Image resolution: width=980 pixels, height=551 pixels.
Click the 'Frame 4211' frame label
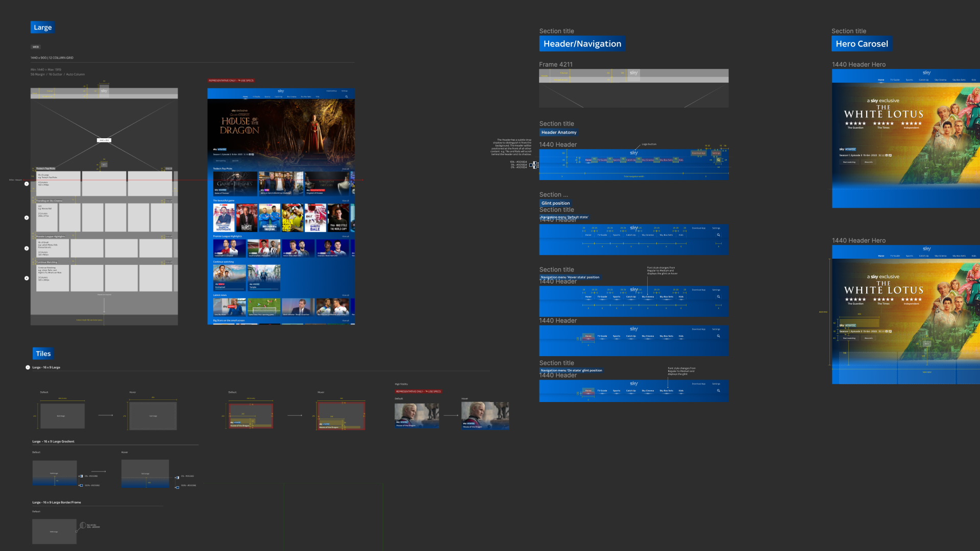[556, 64]
